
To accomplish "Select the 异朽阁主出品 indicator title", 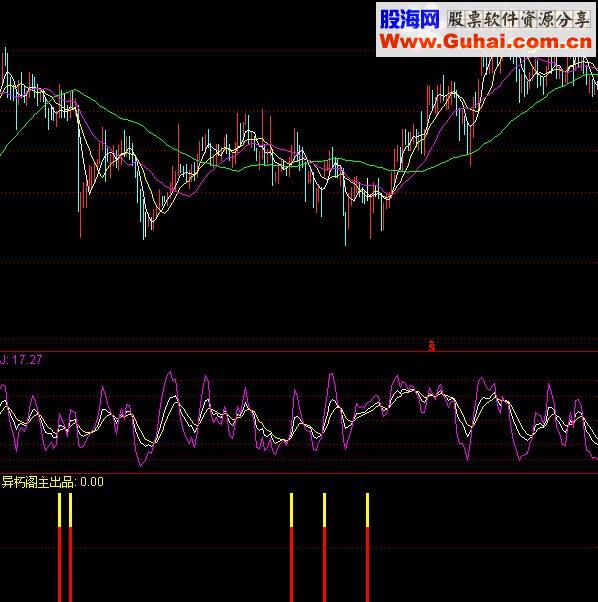I will [x=38, y=482].
